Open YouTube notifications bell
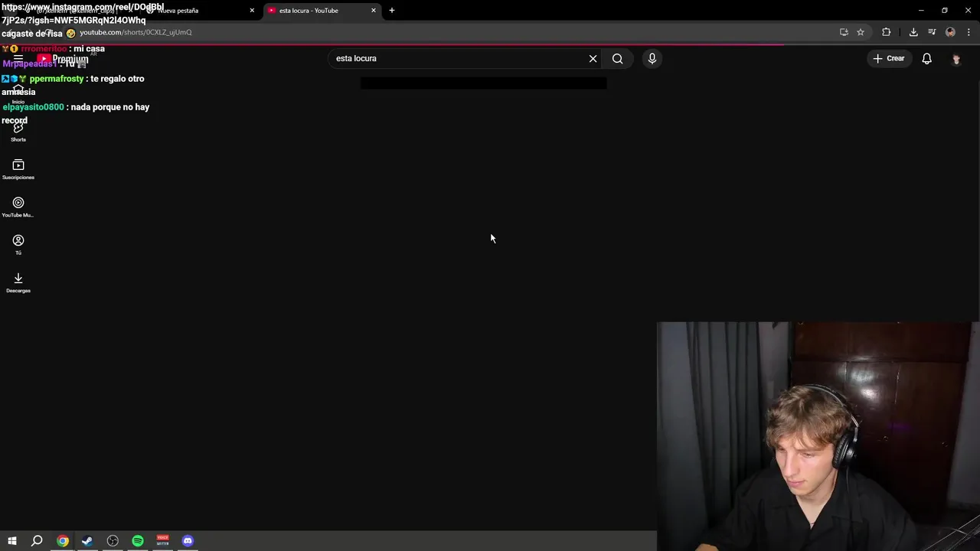 (x=926, y=58)
